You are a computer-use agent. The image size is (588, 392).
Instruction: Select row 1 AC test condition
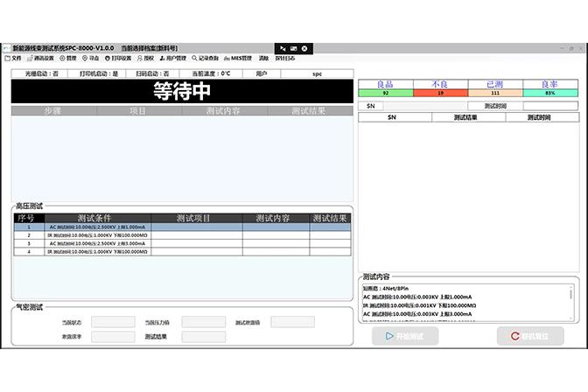[x=98, y=227]
